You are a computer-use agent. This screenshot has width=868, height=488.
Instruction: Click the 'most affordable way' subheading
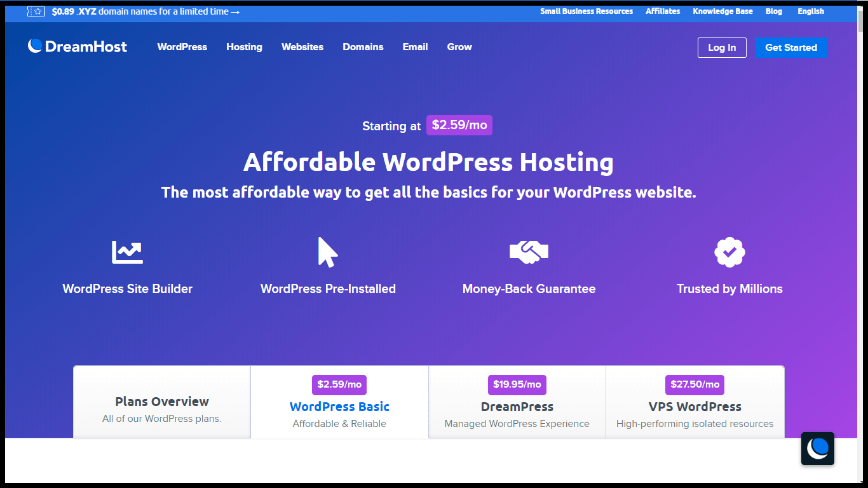tap(428, 193)
